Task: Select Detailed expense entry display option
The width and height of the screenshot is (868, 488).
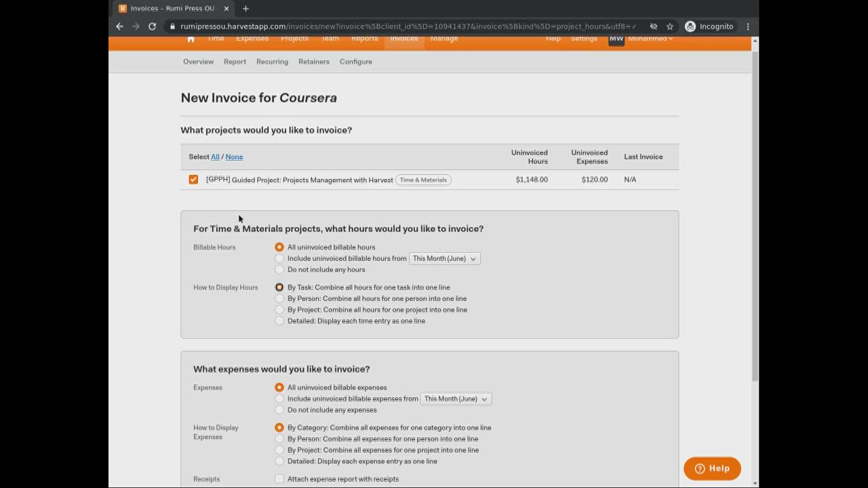Action: coord(279,461)
